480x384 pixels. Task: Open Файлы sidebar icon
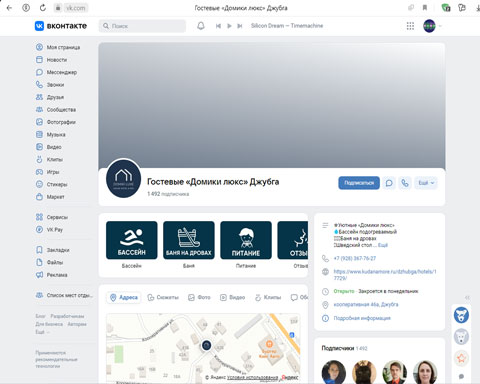pos(39,262)
